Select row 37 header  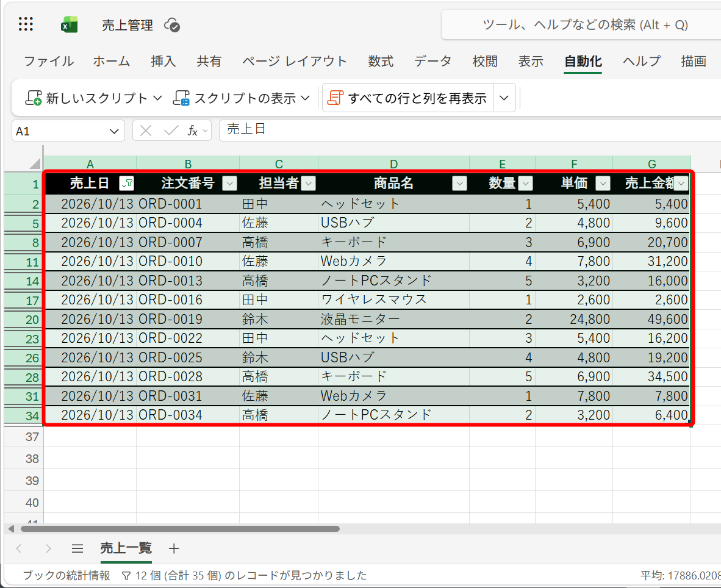tap(24, 437)
